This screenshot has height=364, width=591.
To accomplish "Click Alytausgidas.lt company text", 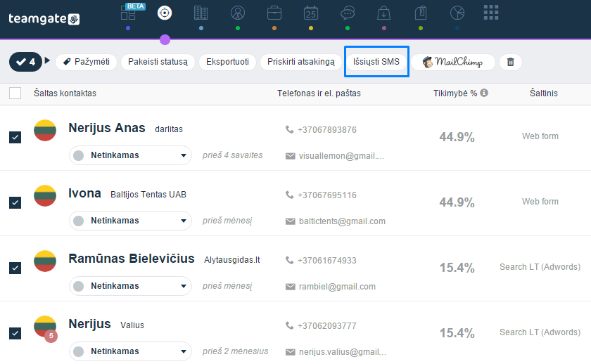I will pos(231,260).
